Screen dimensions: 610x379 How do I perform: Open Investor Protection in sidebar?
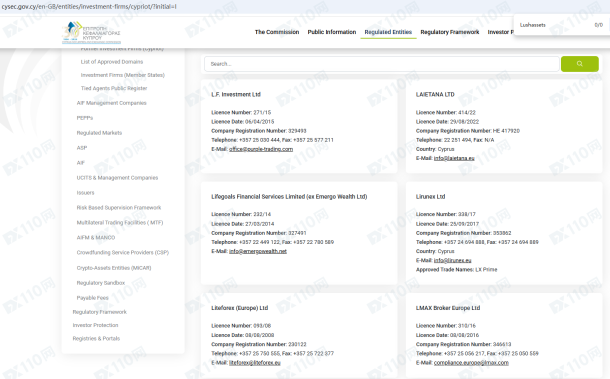pyautogui.click(x=95, y=325)
